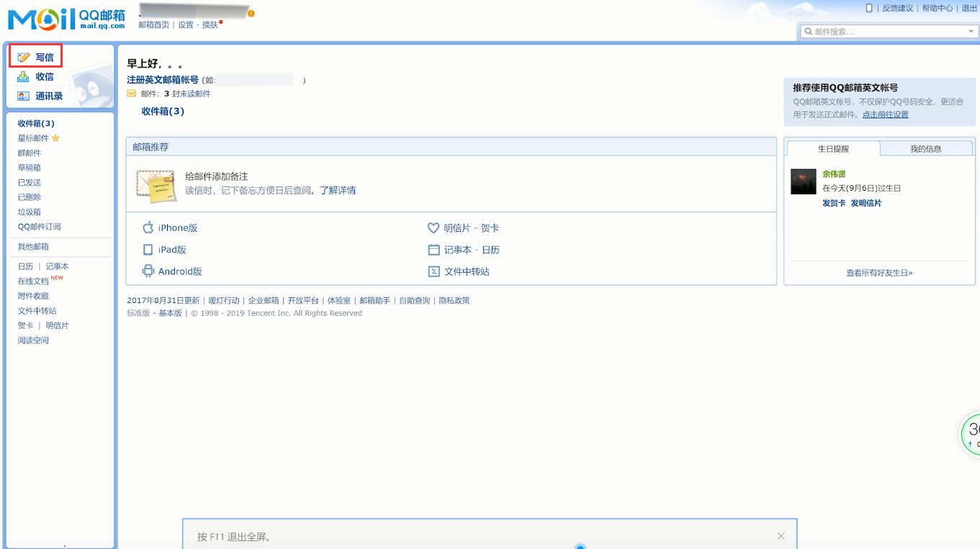Open 贺卡 in the sidebar
This screenshot has width=980, height=549.
tap(25, 325)
